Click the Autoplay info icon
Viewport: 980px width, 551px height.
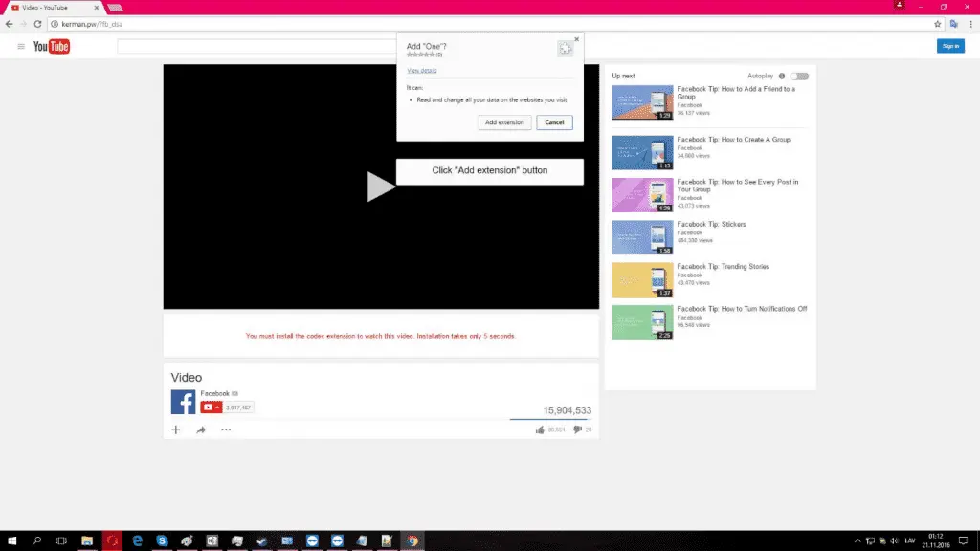click(782, 76)
